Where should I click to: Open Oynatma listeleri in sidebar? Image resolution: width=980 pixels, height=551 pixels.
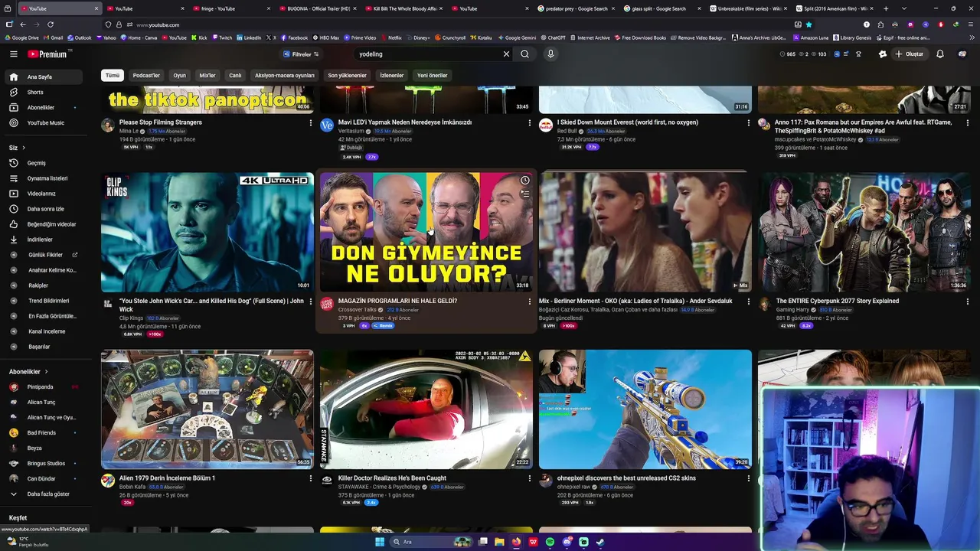tap(44, 178)
